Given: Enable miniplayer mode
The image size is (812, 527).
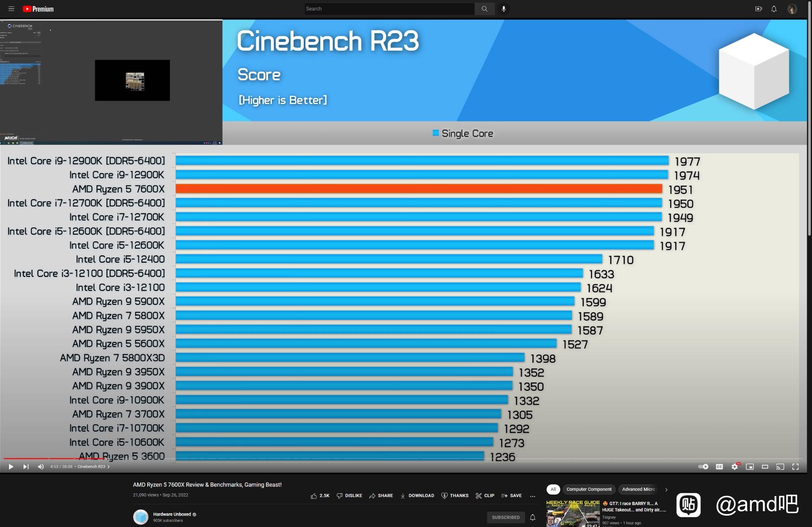Looking at the screenshot, I should (750, 467).
